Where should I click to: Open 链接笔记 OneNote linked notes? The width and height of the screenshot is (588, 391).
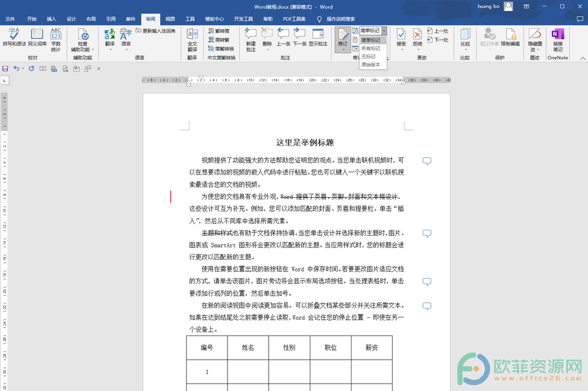point(558,40)
